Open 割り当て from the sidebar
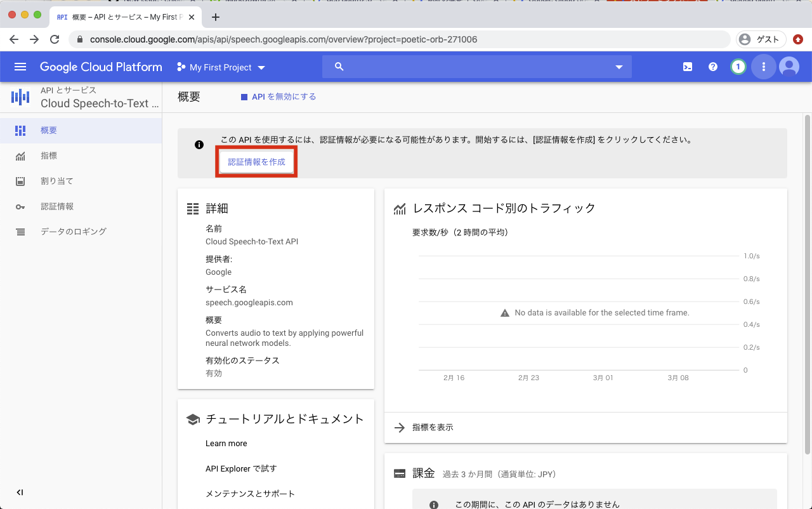This screenshot has height=509, width=812. [58, 181]
